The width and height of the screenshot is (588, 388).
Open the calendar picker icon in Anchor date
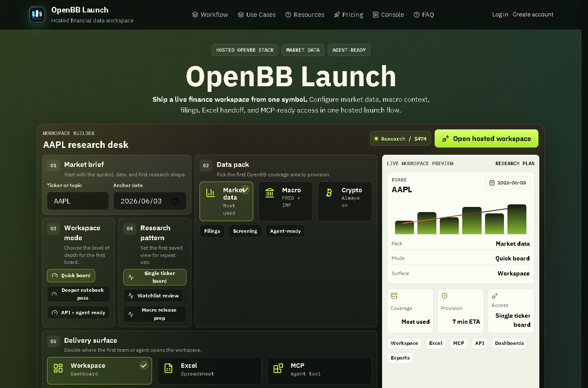pyautogui.click(x=175, y=201)
